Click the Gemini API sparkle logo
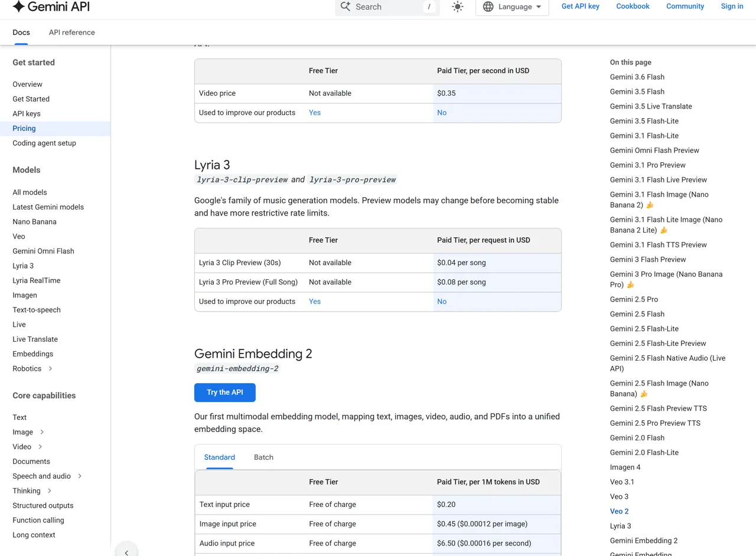 tap(19, 6)
